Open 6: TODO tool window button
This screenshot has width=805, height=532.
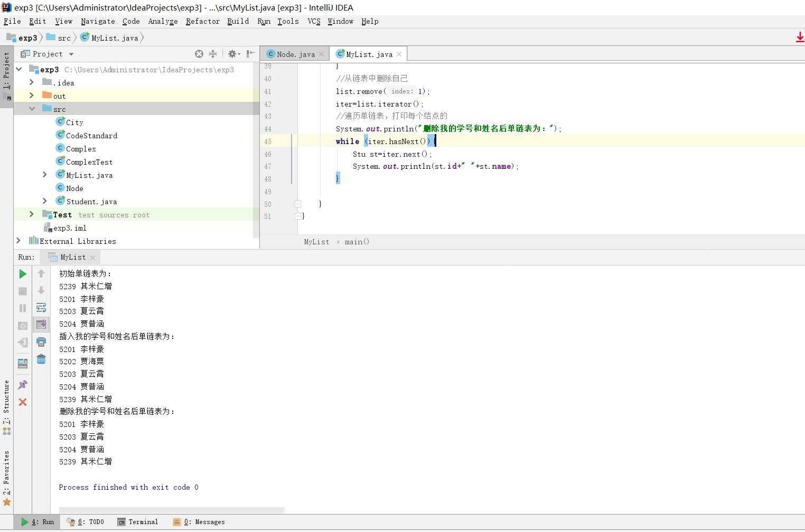(x=86, y=521)
